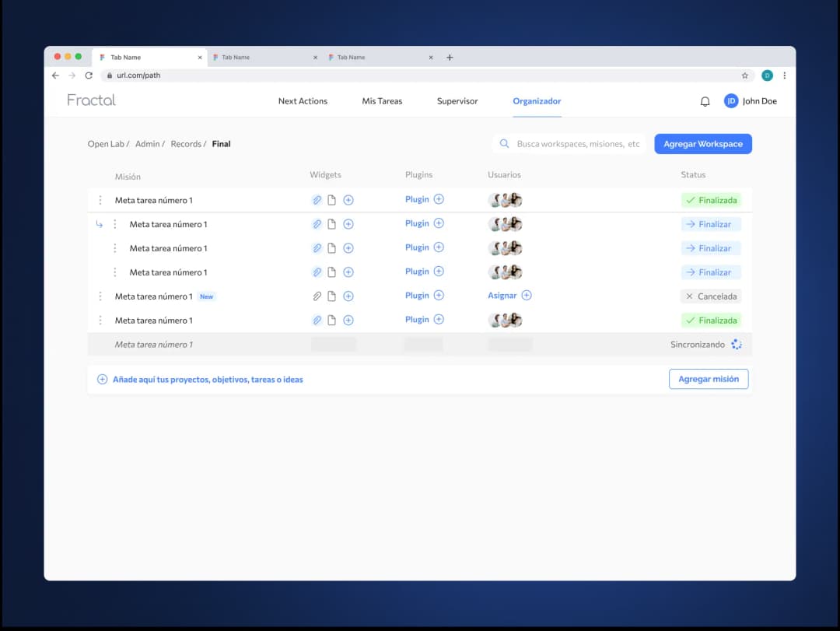Click the add widget plus icon in Cancelada row
Screen dimensions: 840x631
pyautogui.click(x=348, y=296)
